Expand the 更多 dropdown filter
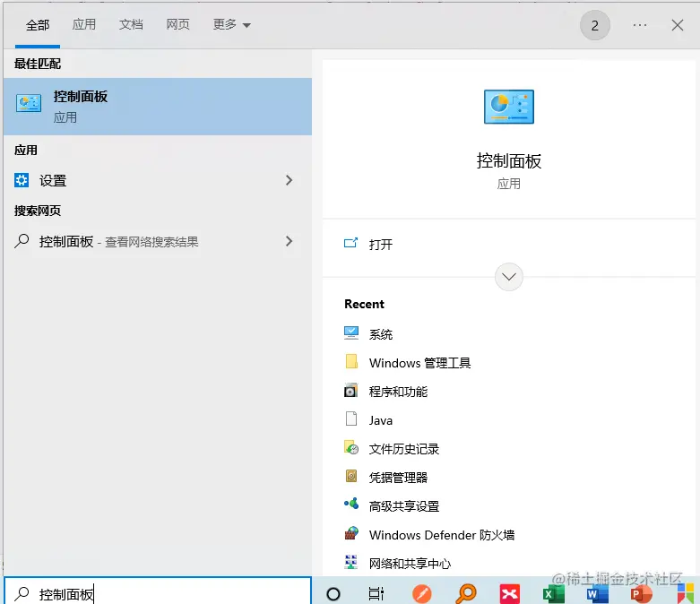Viewport: 700px width, 604px height. pos(232,24)
